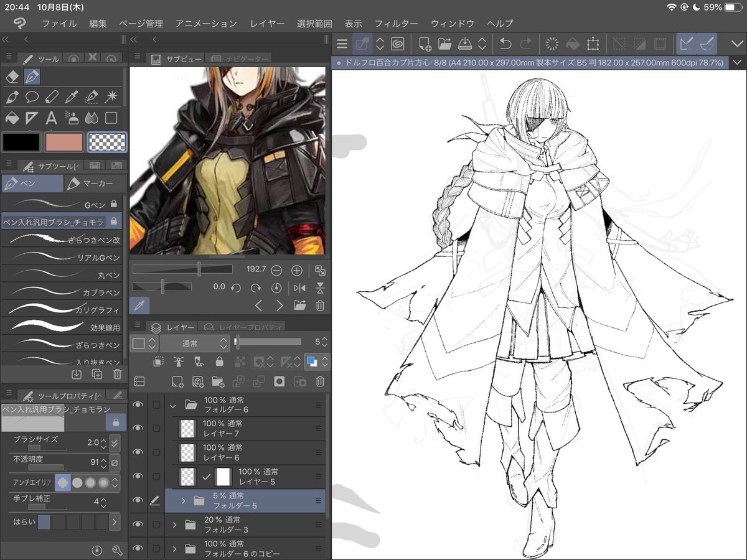Flip sub view image vertically
Image resolution: width=747 pixels, height=560 pixels.
click(x=320, y=288)
